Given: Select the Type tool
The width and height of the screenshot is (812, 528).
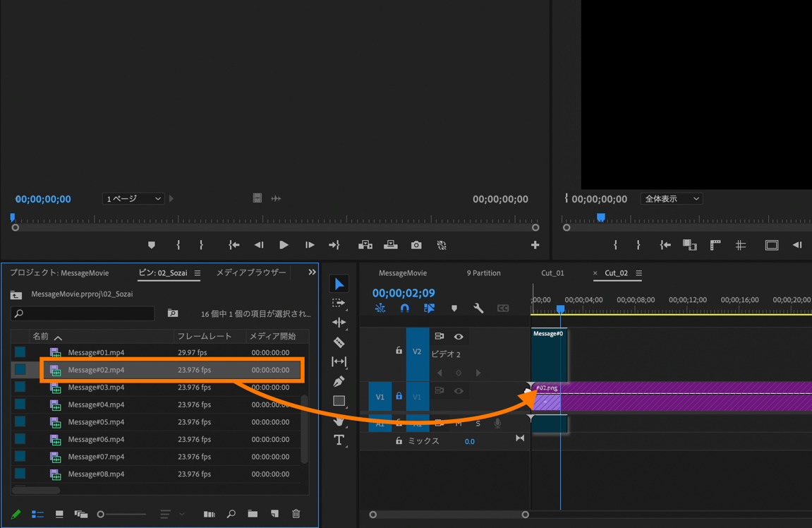Looking at the screenshot, I should click(x=339, y=440).
